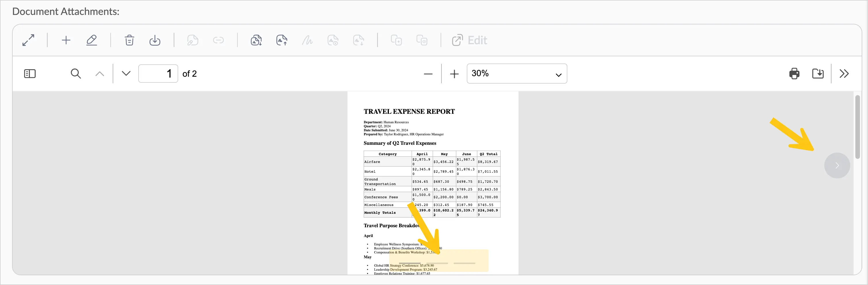This screenshot has height=285, width=868.
Task: Open the 30% zoom level dropdown
Action: (516, 74)
